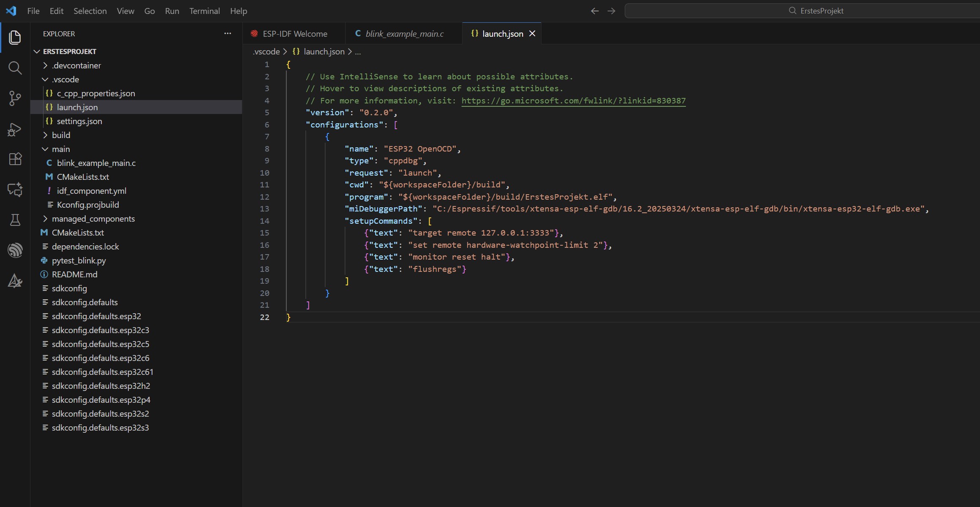Image resolution: width=980 pixels, height=507 pixels.
Task: Open the Chat sparkle icon in sidebar
Action: tap(15, 190)
